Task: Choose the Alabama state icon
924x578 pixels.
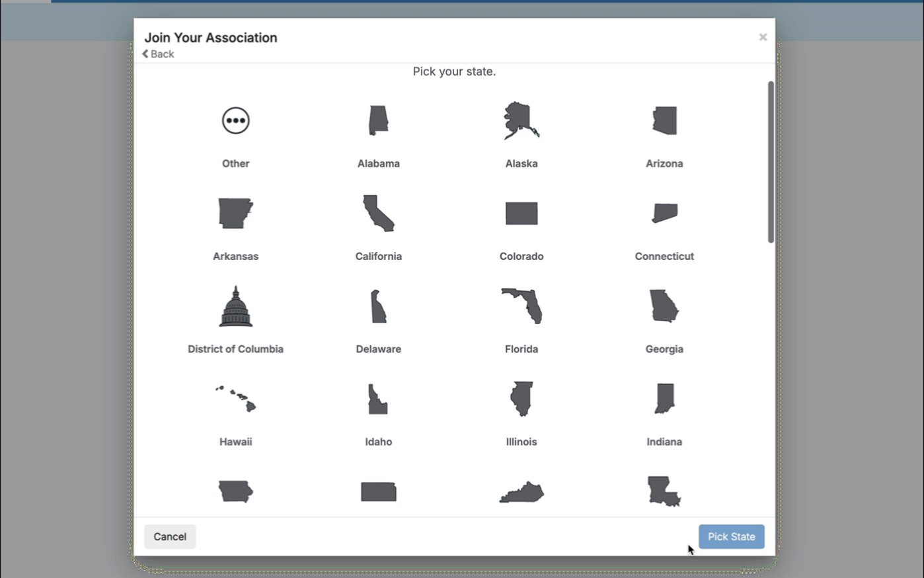Action: (378, 120)
